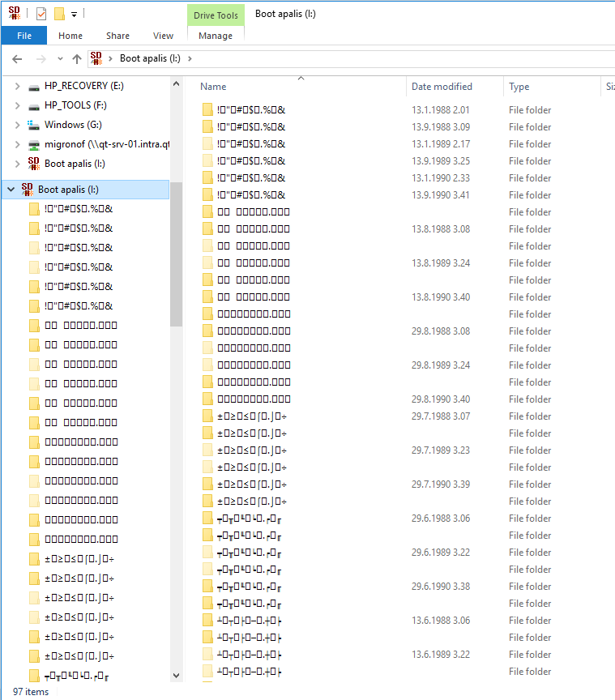
Task: Open the recent locations dropdown arrow
Action: pyautogui.click(x=60, y=59)
